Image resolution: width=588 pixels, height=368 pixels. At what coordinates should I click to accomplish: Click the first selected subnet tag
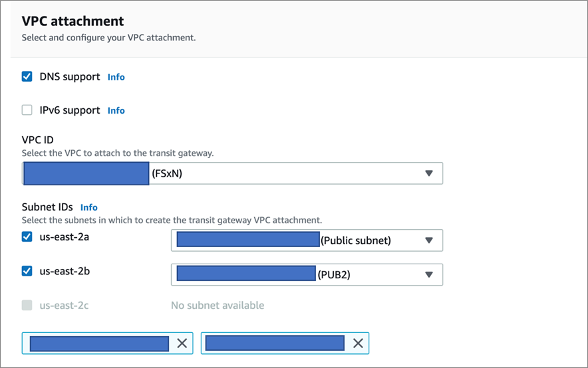(x=99, y=343)
